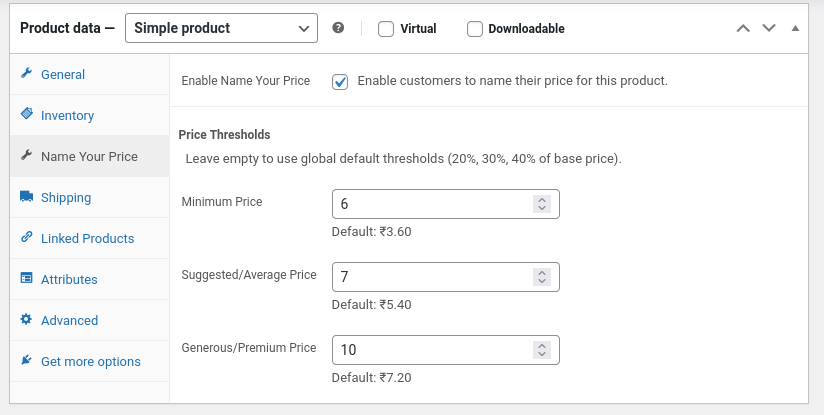Click the General tab wrench icon

coord(26,73)
